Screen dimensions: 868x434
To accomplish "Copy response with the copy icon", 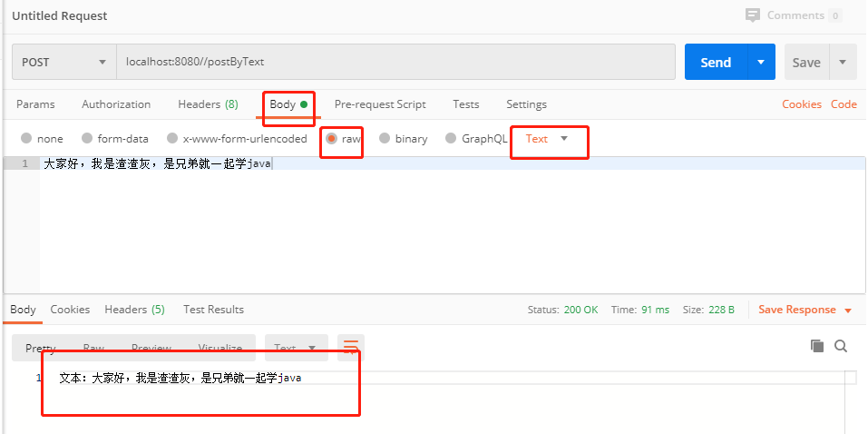I will 817,346.
